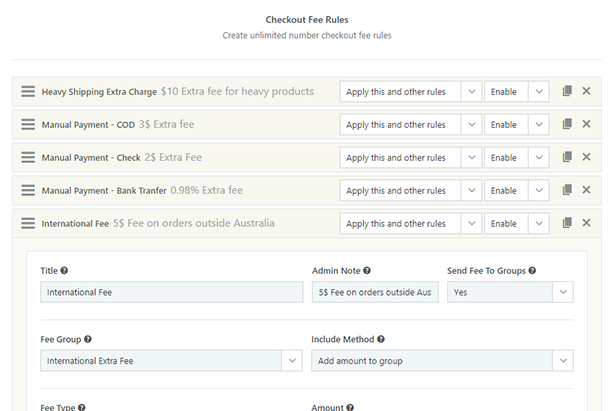Image resolution: width=616 pixels, height=411 pixels.
Task: Open Enable dropdown for Heavy Shipping rule
Action: (x=516, y=92)
